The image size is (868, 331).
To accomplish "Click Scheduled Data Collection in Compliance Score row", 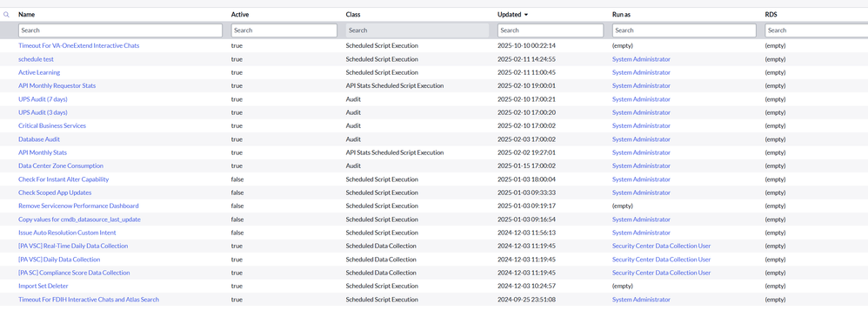I will [x=381, y=273].
